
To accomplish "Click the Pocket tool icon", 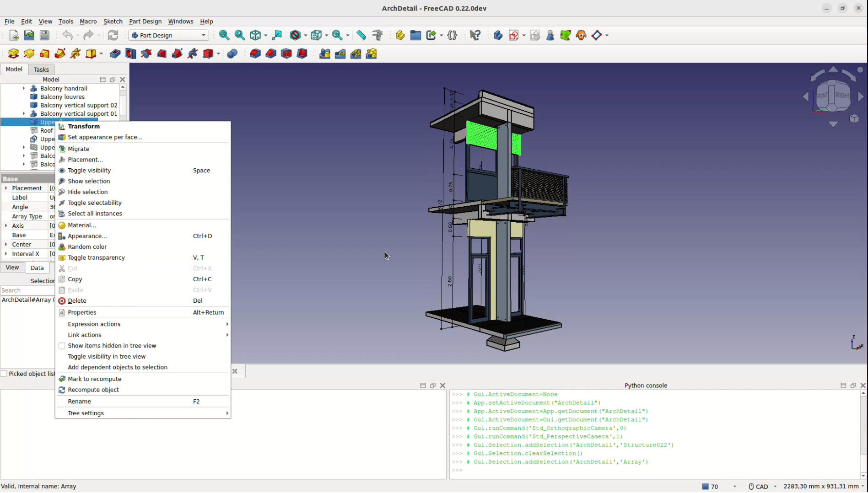I will coord(115,54).
